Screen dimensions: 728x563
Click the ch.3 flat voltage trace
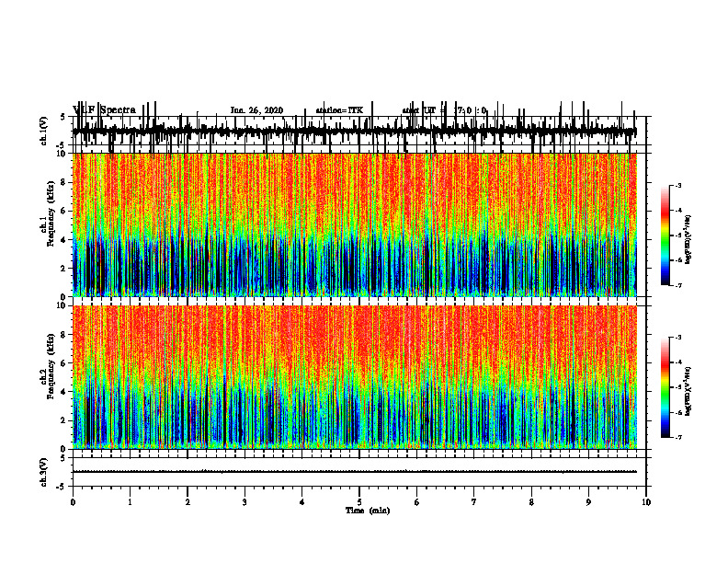tap(354, 472)
